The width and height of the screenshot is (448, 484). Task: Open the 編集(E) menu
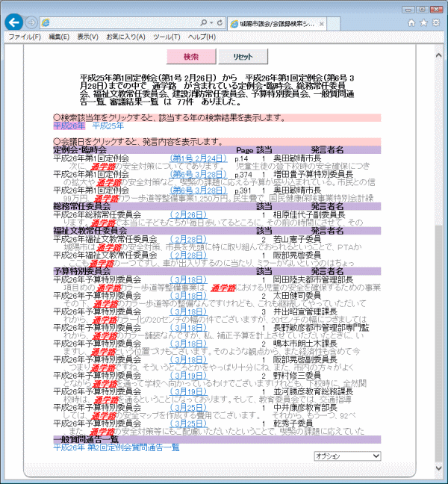pos(59,37)
